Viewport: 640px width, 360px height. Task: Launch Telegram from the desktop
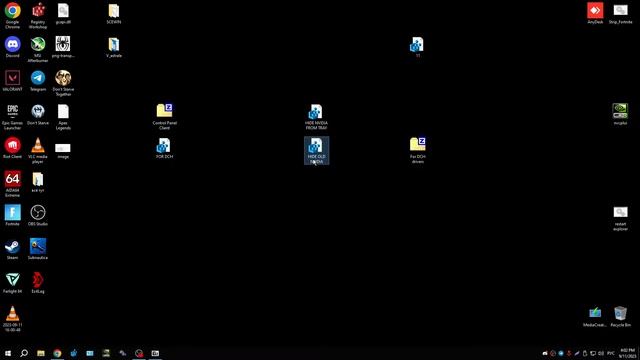click(x=38, y=80)
